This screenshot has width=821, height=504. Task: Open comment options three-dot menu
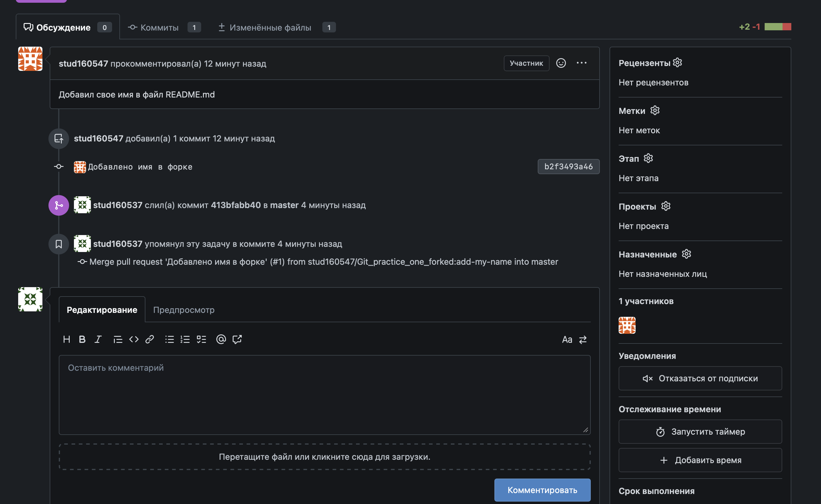[581, 63]
